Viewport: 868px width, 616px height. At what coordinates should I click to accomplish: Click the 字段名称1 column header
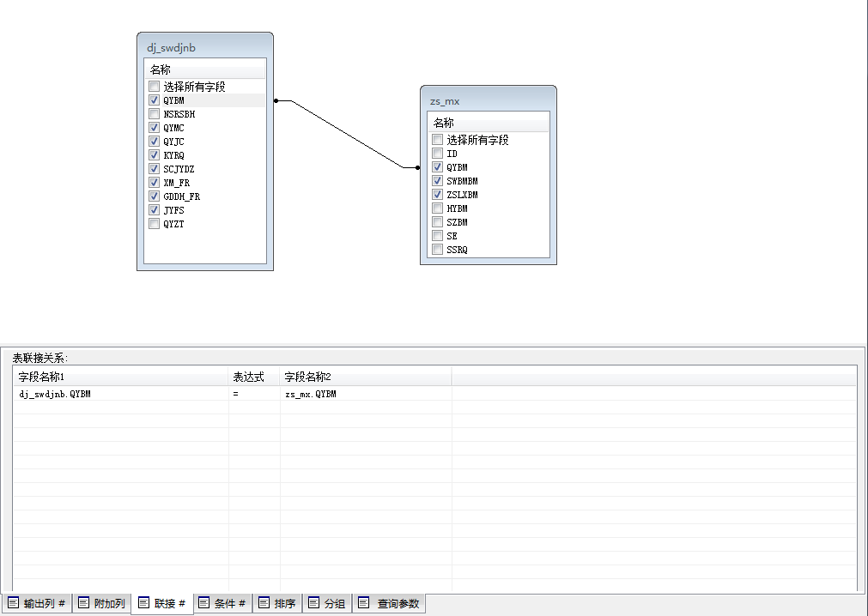point(120,377)
